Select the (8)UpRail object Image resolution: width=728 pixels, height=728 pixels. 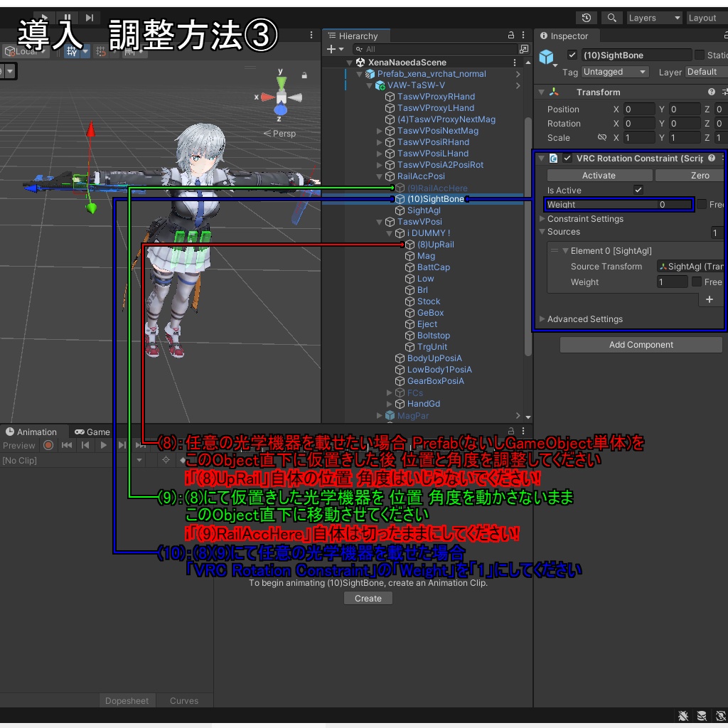(435, 245)
